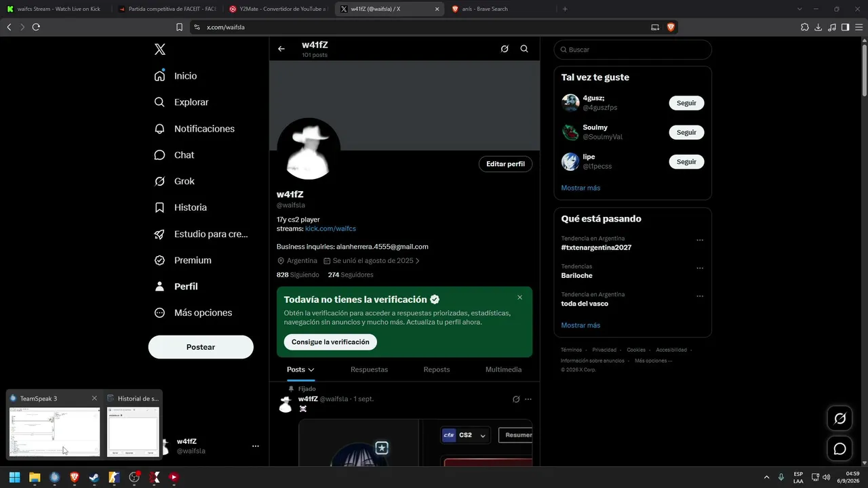Image resolution: width=868 pixels, height=488 pixels.
Task: Switch to the Brave Search browser tab
Action: (500, 9)
